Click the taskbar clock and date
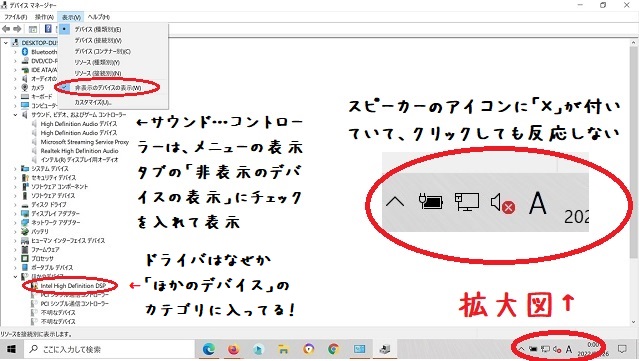 593,349
